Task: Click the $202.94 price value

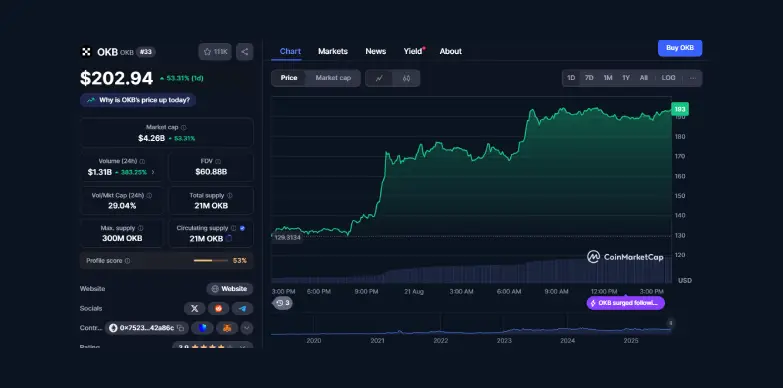Action: [116, 78]
